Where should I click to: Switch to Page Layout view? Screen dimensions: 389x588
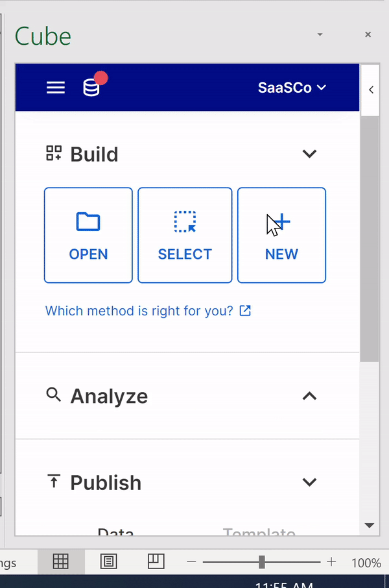(x=109, y=561)
